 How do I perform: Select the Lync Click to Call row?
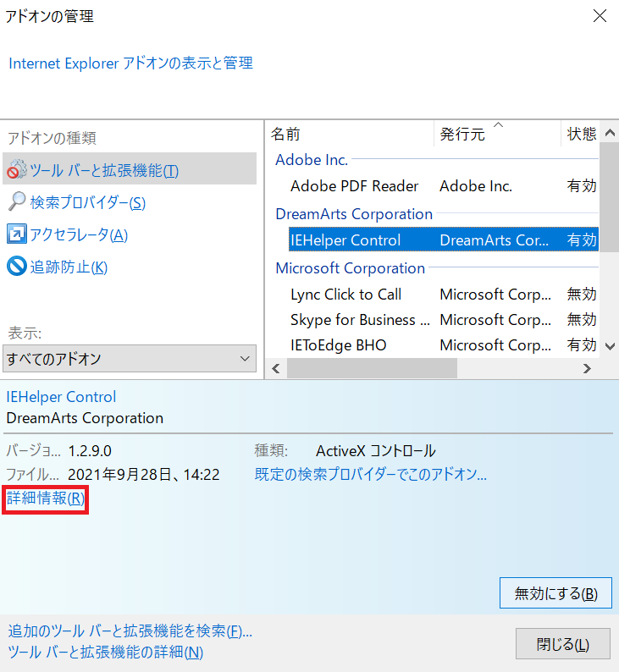(x=443, y=295)
